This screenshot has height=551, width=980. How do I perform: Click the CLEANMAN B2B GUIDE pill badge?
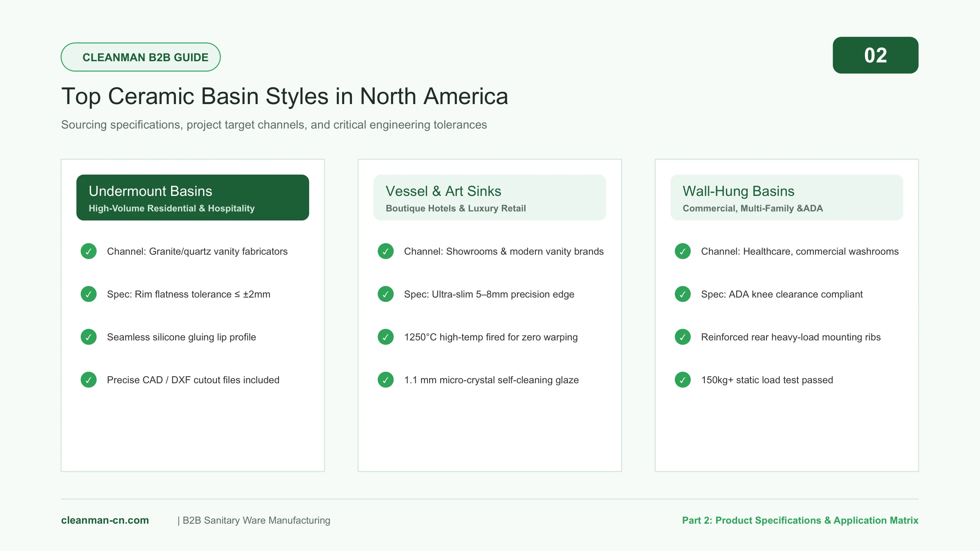pos(141,57)
